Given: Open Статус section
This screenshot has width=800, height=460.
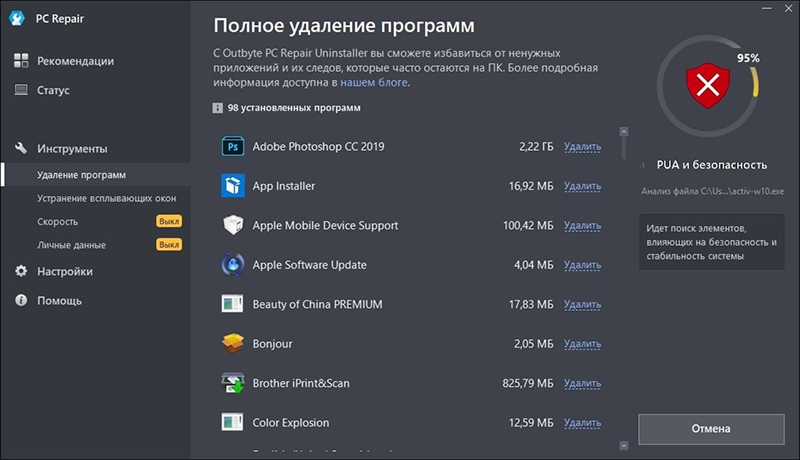Looking at the screenshot, I should click(53, 90).
